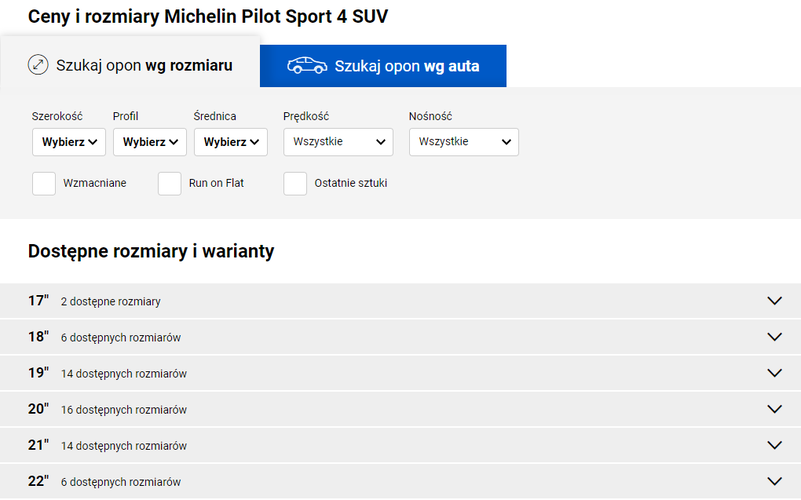This screenshot has height=500, width=801.
Task: Open the Nośność load dropdown
Action: (464, 142)
